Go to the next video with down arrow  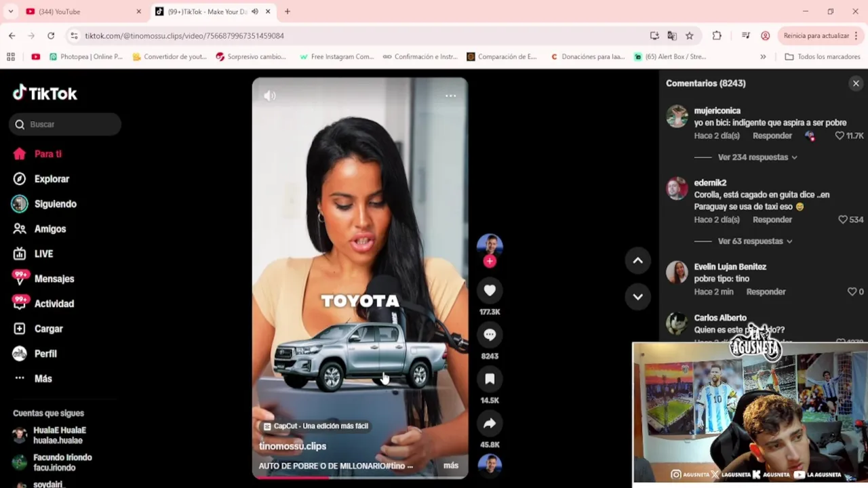[x=637, y=296]
